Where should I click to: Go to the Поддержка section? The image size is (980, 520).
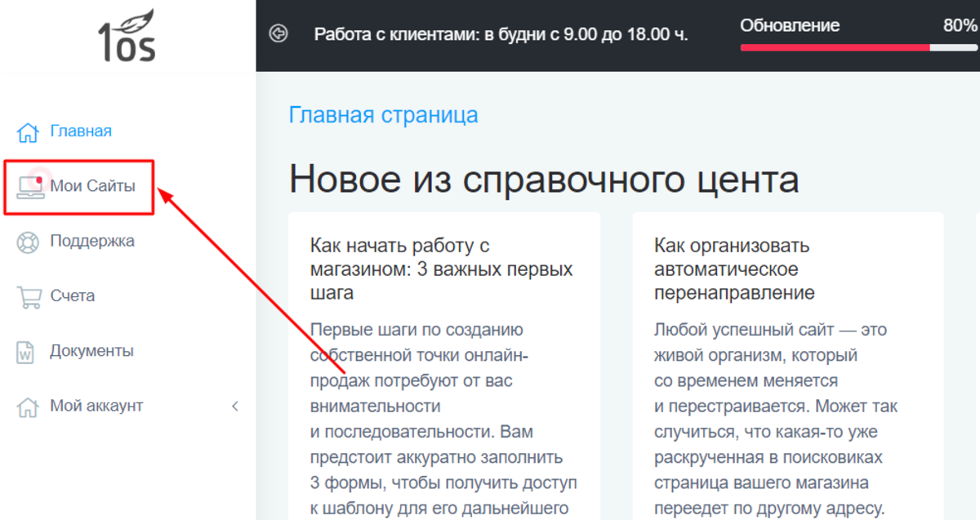[91, 241]
